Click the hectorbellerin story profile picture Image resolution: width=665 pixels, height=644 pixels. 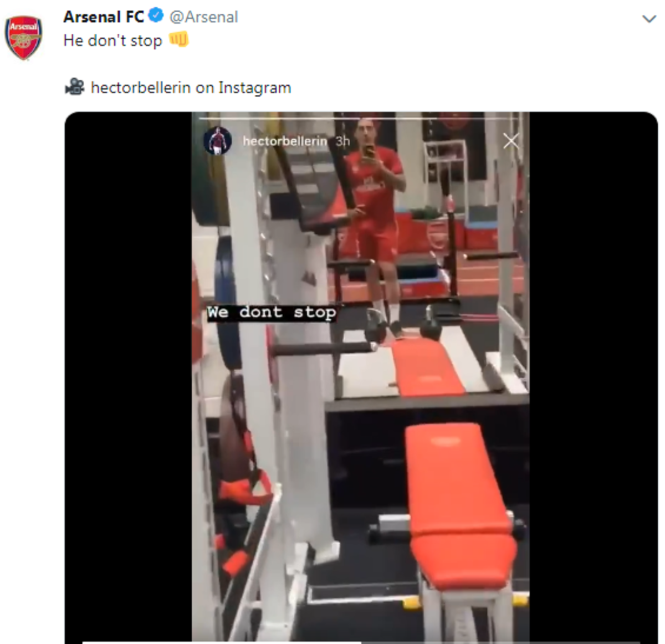217,141
